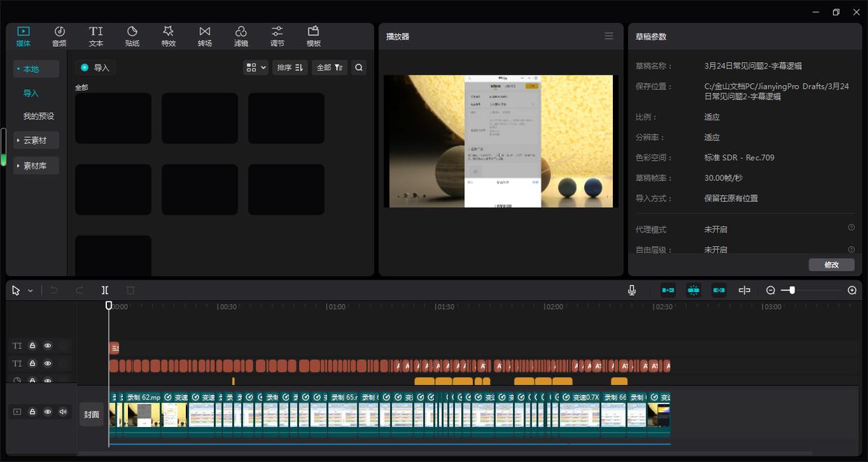
Task: Toggle timeline auto-snap button
Action: (693, 290)
